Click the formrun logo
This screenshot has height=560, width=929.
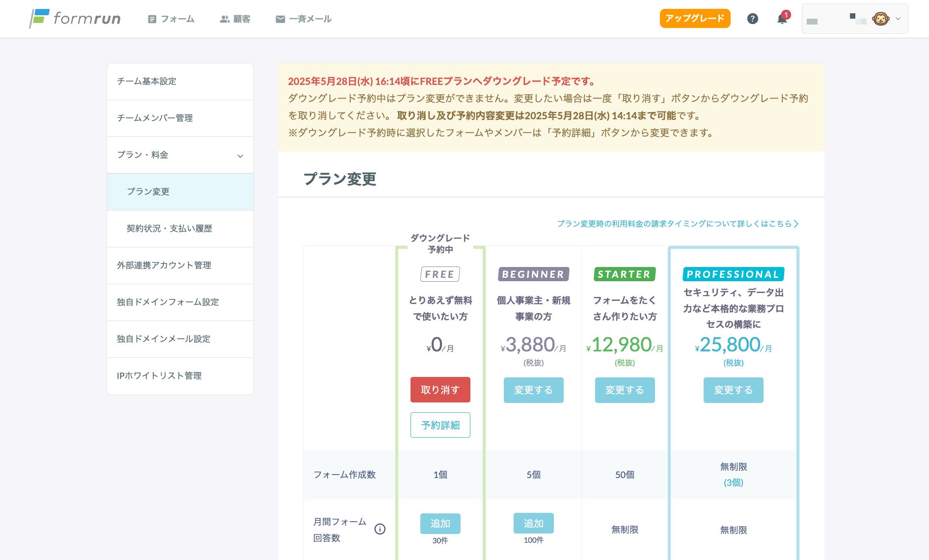coord(75,19)
